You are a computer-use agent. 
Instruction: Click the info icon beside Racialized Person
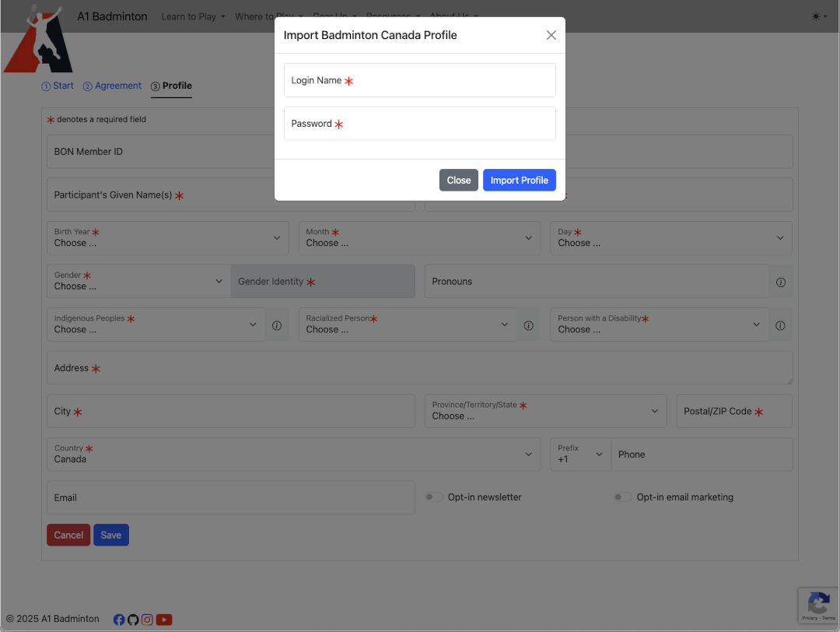[528, 325]
